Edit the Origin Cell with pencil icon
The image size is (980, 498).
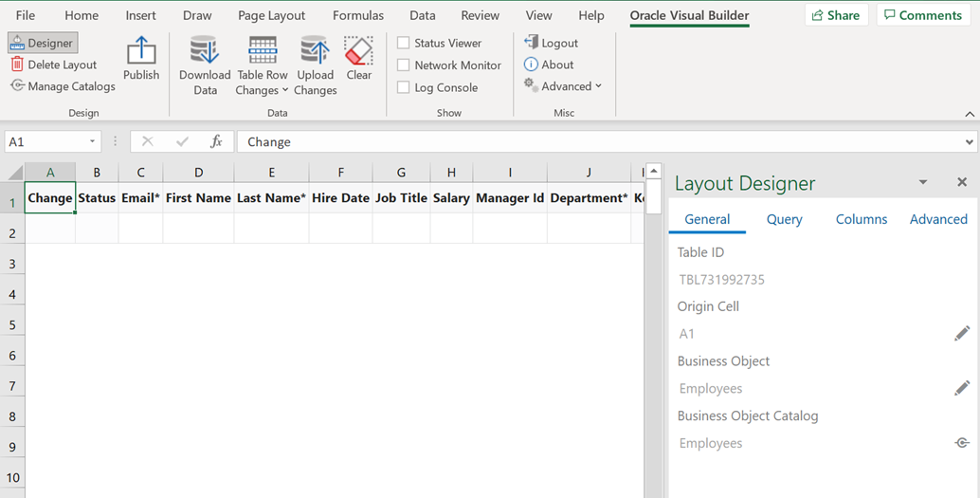pos(962,334)
